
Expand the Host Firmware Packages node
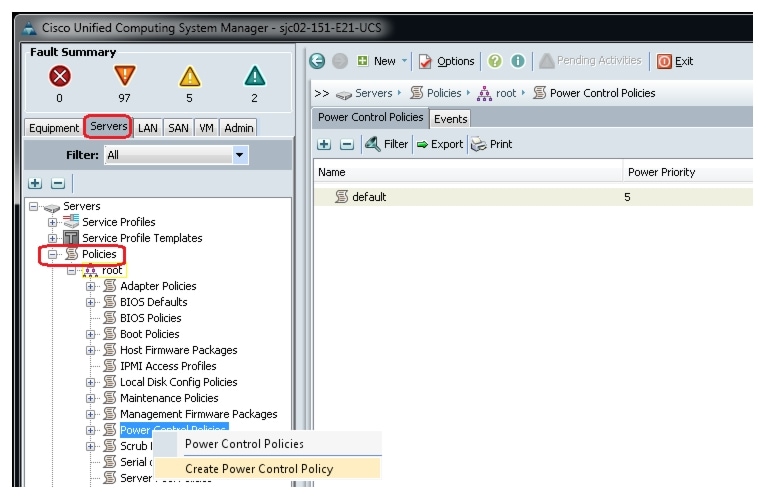[90, 350]
